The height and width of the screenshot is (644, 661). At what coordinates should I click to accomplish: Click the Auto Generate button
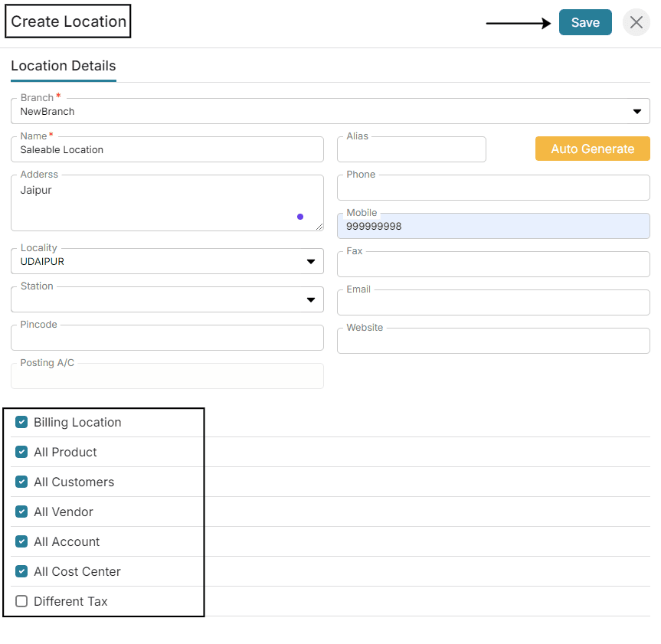592,149
